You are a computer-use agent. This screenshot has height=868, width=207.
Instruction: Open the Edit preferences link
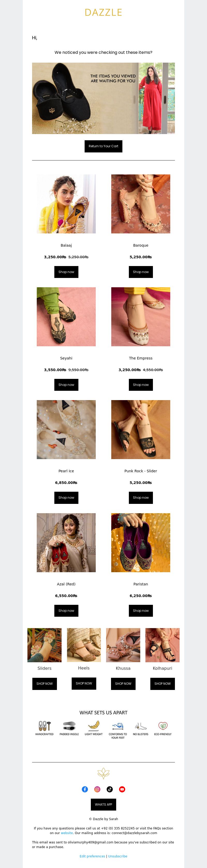point(92,856)
